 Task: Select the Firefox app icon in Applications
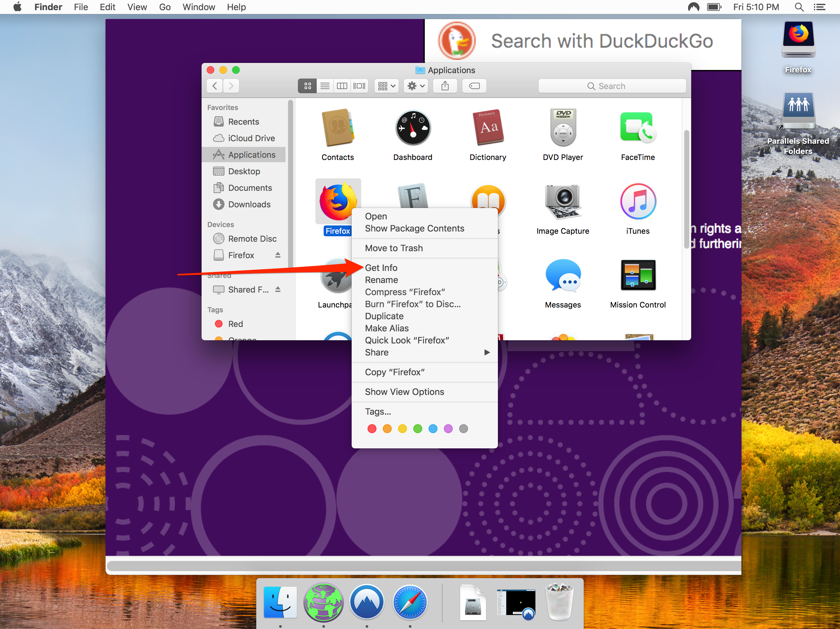coord(338,202)
